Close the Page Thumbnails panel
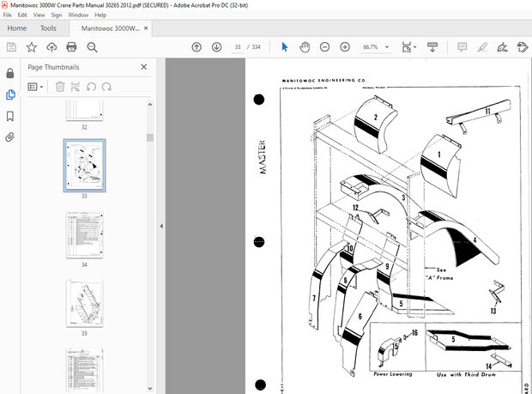Image resolution: width=532 pixels, height=394 pixels. point(143,67)
